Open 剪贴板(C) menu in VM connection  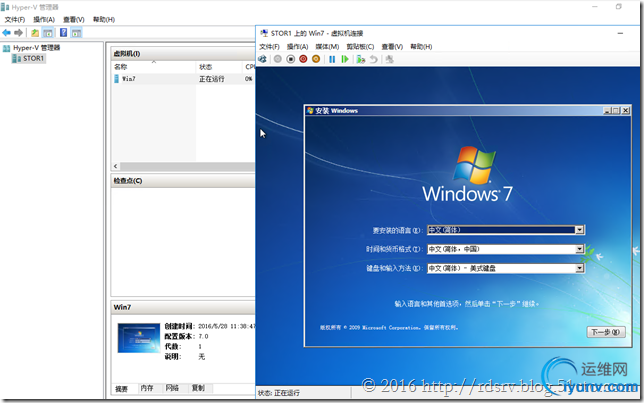pos(360,46)
